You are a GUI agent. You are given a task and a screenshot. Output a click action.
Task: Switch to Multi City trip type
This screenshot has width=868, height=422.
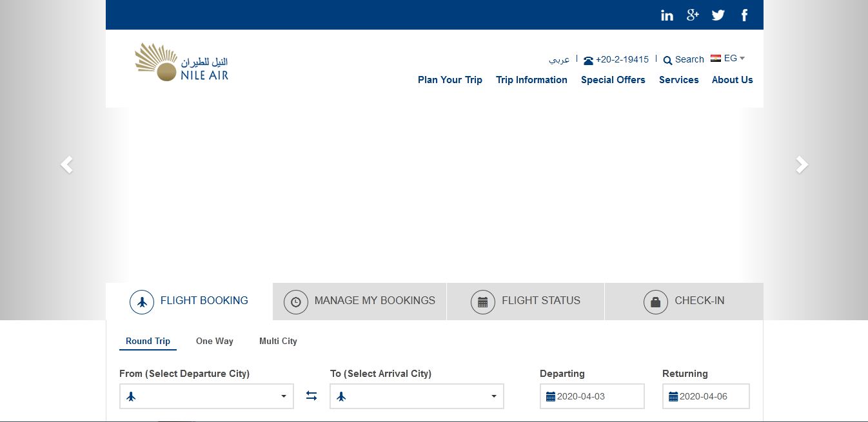pos(278,341)
